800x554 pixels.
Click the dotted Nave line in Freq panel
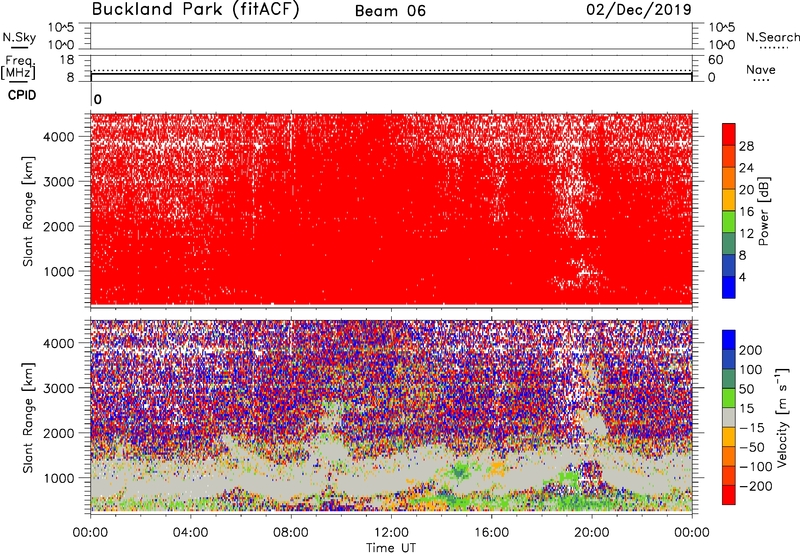[391, 70]
